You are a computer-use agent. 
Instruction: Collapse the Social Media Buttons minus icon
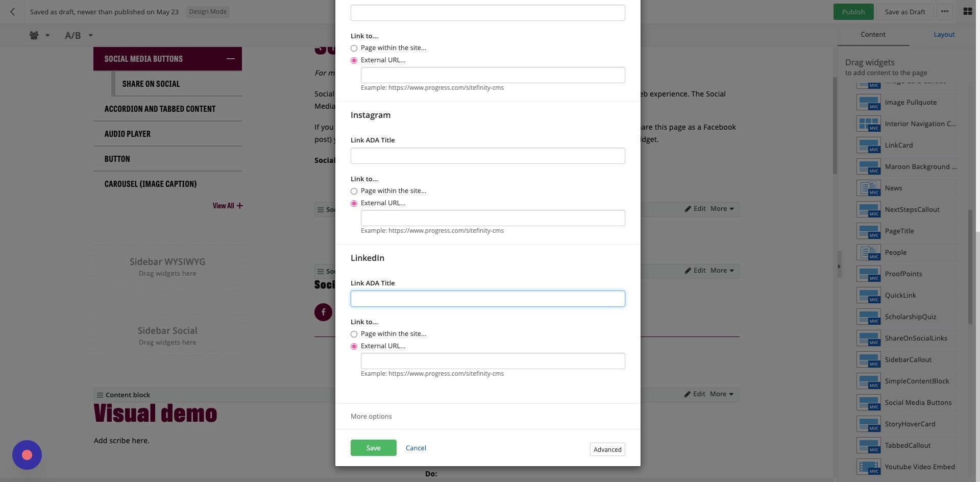[x=231, y=59]
